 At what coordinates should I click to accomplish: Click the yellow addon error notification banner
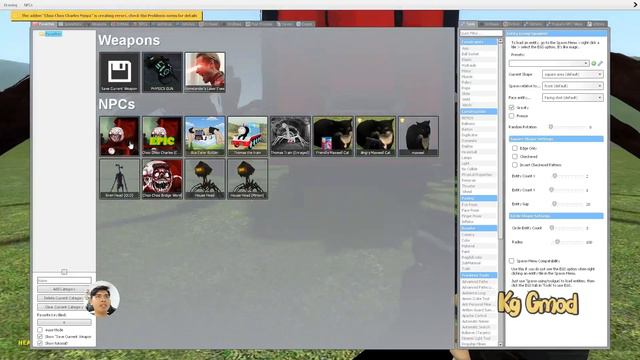tap(107, 16)
